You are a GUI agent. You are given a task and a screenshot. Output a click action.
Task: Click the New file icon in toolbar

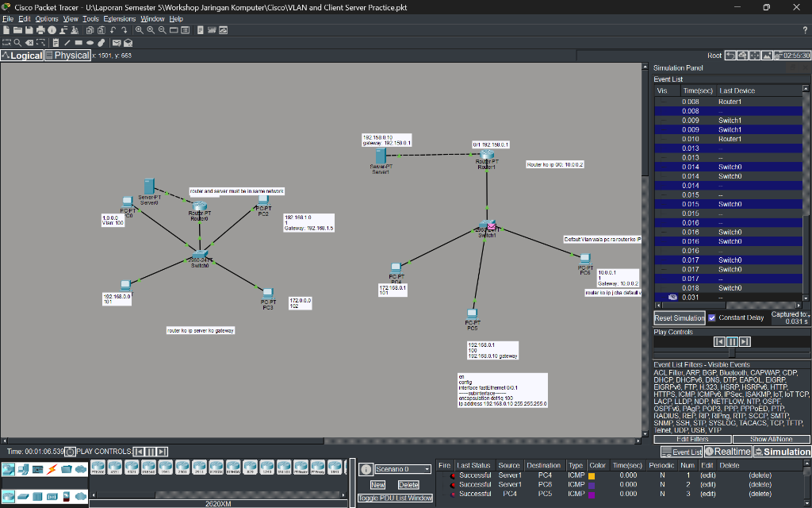[x=6, y=30]
